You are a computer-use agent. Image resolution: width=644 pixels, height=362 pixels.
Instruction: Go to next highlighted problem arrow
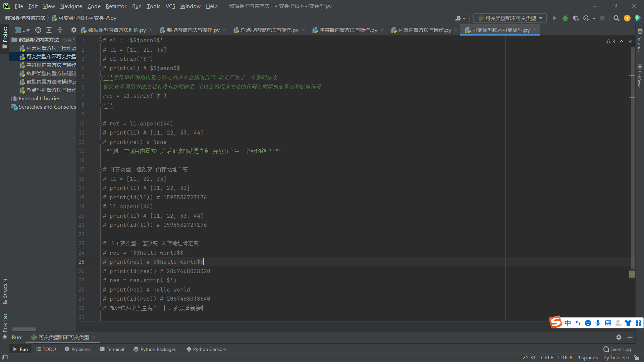pyautogui.click(x=630, y=41)
